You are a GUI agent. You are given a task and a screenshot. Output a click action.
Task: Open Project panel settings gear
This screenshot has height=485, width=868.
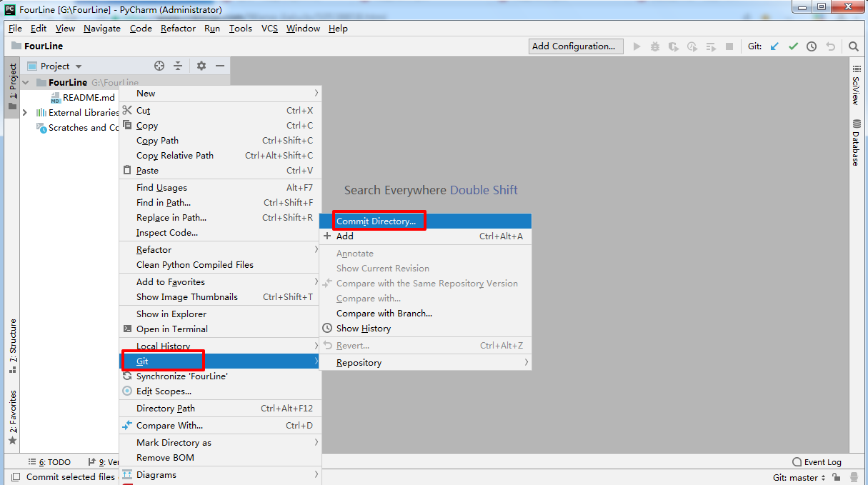(201, 66)
